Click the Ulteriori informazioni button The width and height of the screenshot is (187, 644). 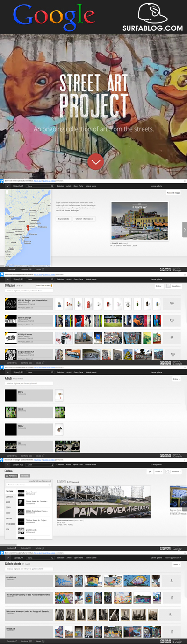pyautogui.click(x=84, y=218)
